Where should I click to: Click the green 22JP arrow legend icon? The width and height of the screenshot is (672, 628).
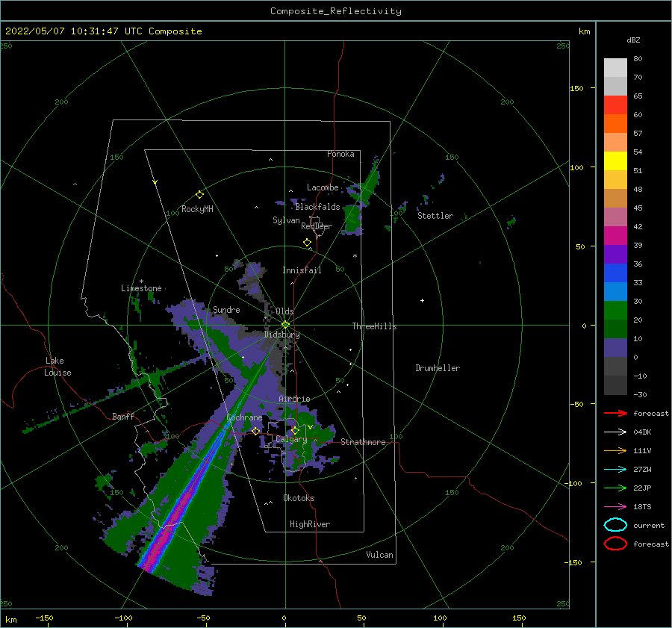[x=615, y=488]
